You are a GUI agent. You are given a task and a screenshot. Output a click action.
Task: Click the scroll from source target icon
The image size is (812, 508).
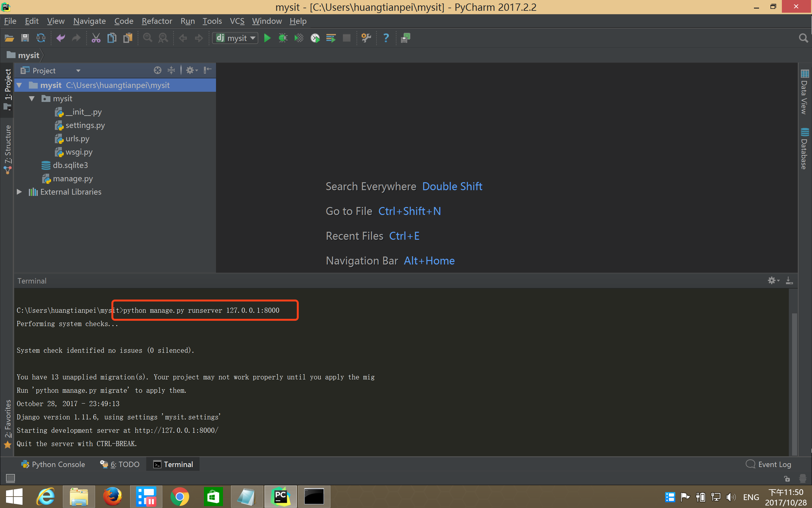click(157, 70)
